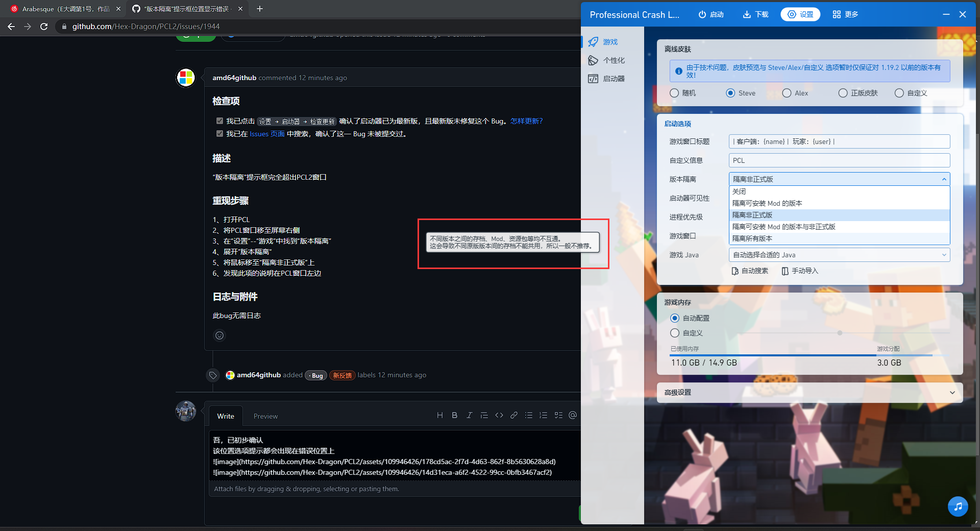Click the info icon in the skin notice
Viewport: 980px width, 531px height.
(x=679, y=71)
